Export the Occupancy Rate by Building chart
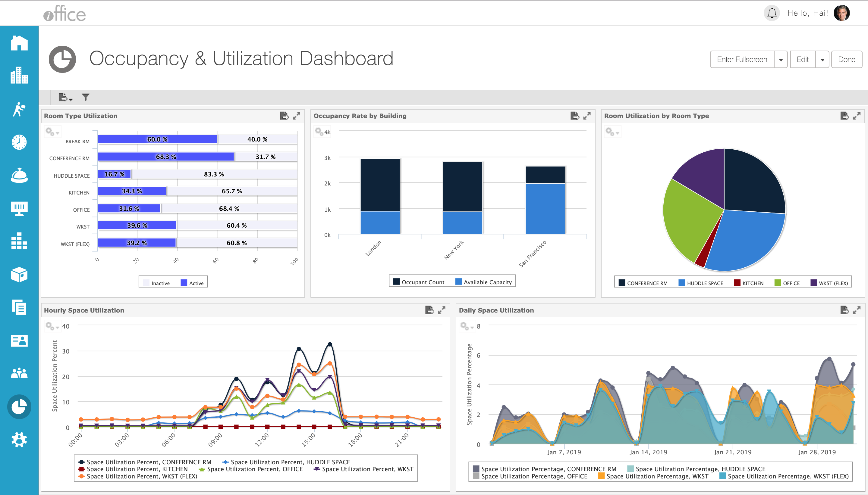868x495 pixels. coord(574,116)
